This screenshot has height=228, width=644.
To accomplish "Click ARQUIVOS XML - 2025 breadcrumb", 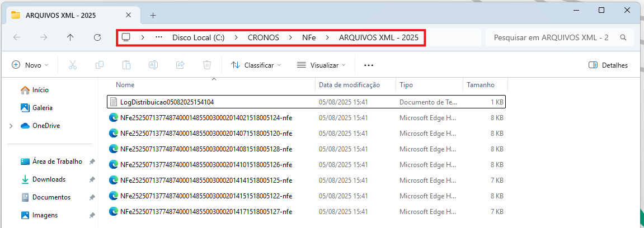I will click(x=379, y=37).
